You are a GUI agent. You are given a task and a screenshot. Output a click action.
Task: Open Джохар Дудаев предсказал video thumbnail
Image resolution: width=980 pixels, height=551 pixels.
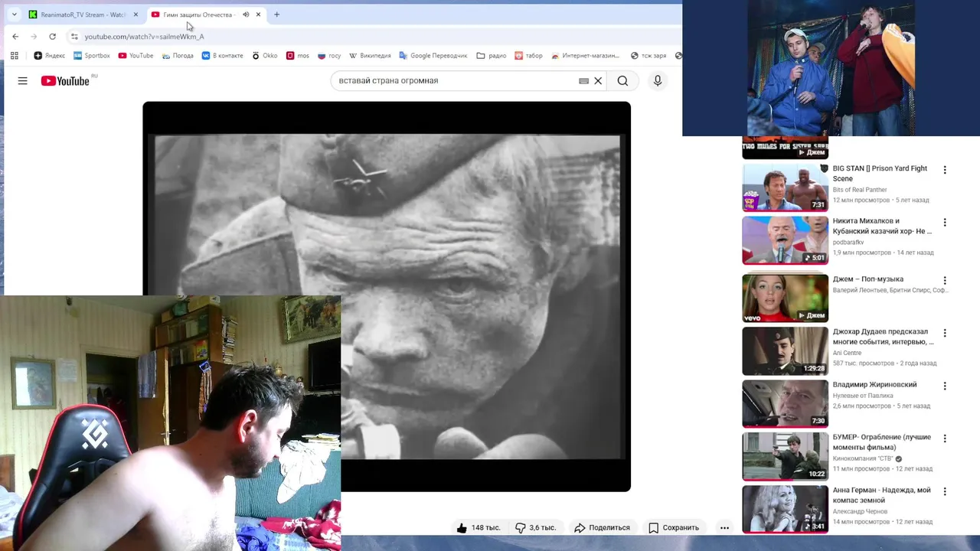(785, 351)
